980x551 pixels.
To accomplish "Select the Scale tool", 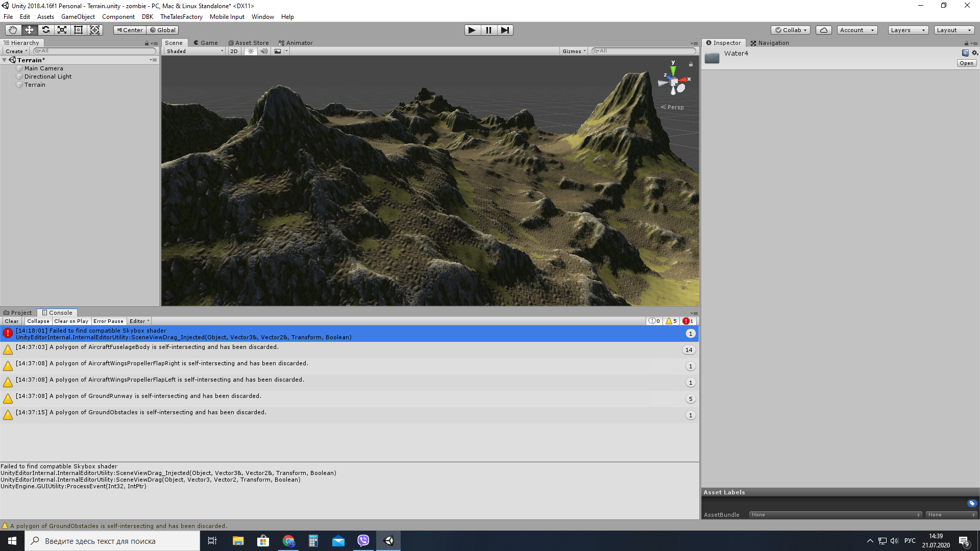I will click(62, 30).
